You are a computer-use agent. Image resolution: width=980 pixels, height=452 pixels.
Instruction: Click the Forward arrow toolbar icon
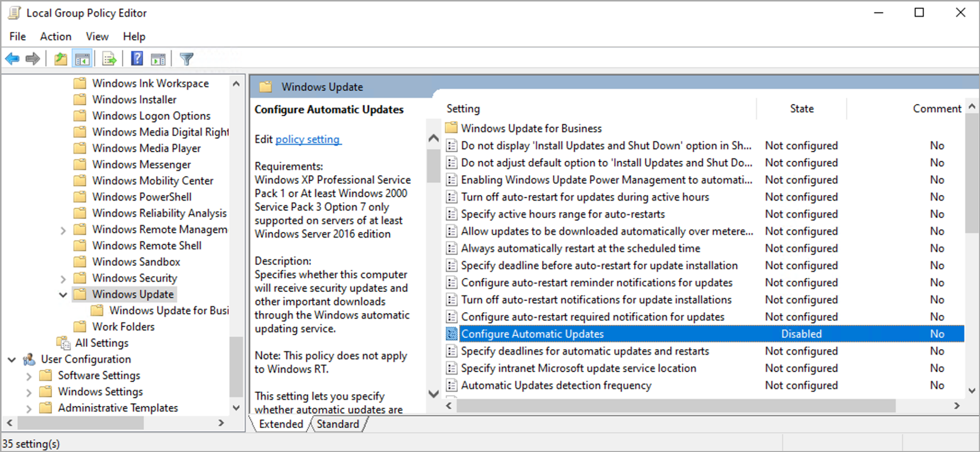point(32,59)
